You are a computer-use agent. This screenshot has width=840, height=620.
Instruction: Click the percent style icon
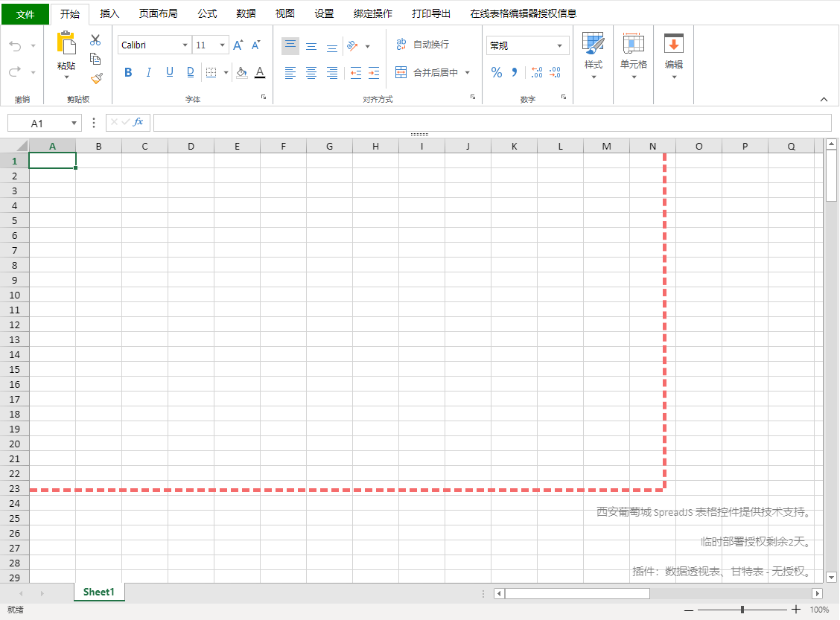click(497, 72)
